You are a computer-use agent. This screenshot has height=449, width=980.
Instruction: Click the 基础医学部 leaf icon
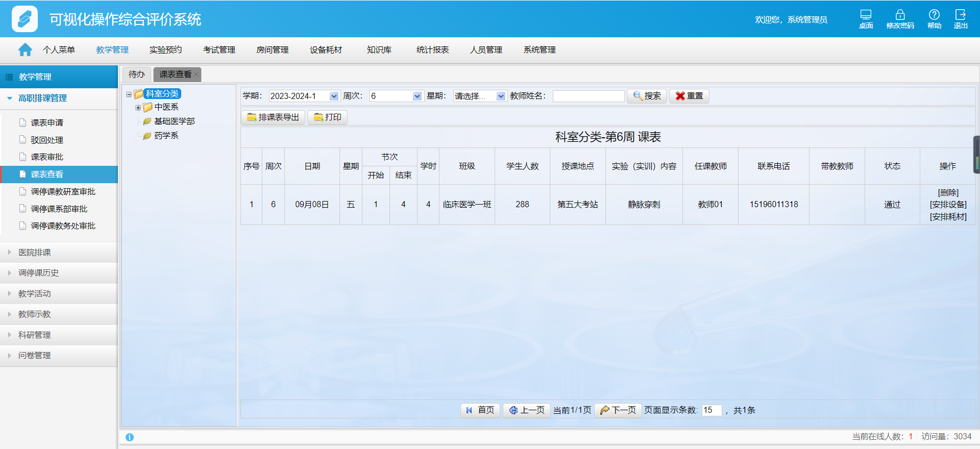coord(147,121)
